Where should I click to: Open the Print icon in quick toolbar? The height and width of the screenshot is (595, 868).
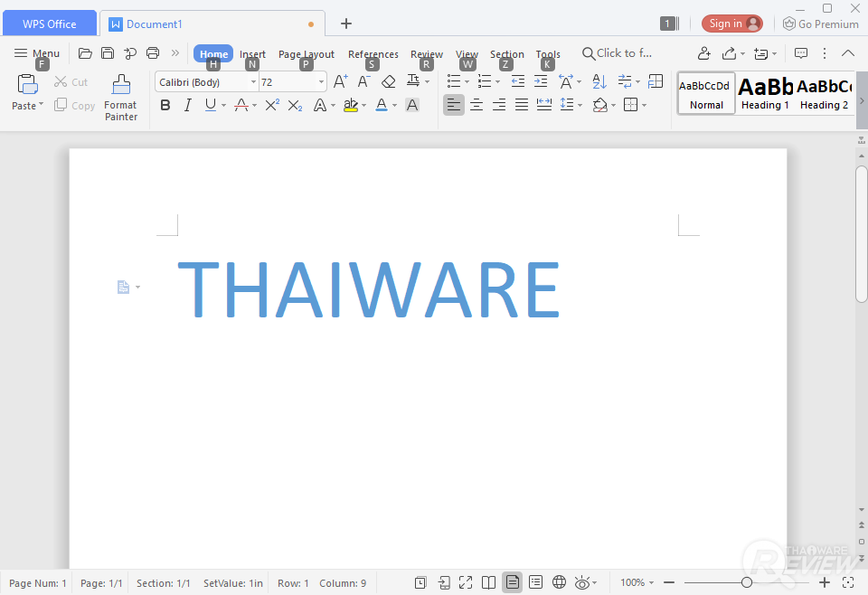[x=153, y=53]
